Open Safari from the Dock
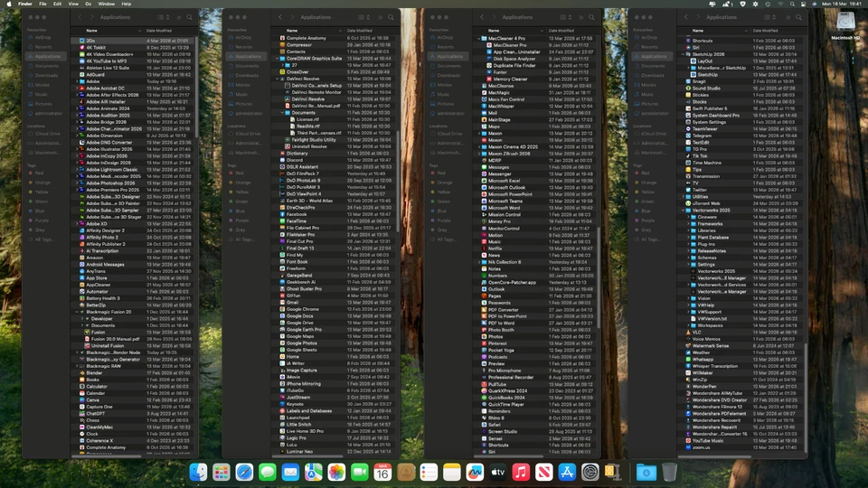The width and height of the screenshot is (868, 488). coord(244,472)
